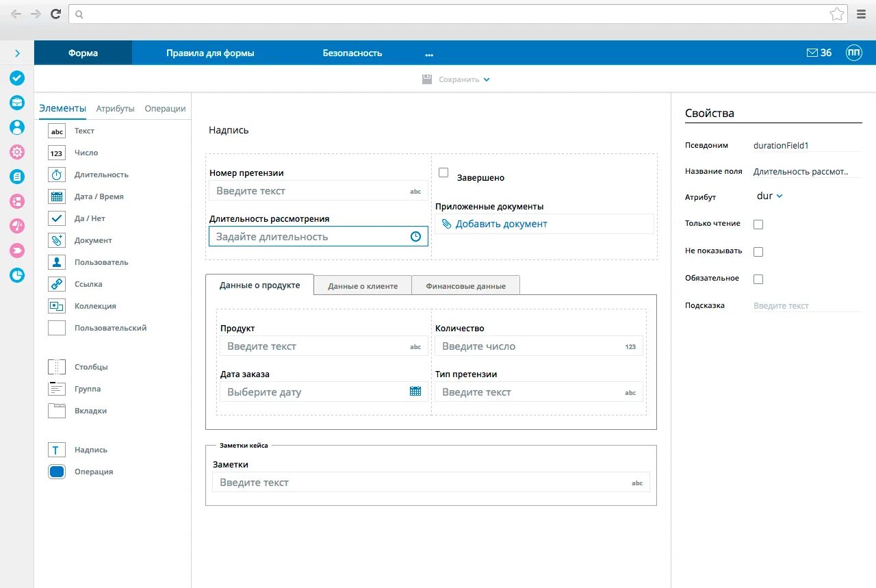Screen dimensions: 876x588
Task: Toggle the Завершено checkbox
Action: click(x=443, y=172)
